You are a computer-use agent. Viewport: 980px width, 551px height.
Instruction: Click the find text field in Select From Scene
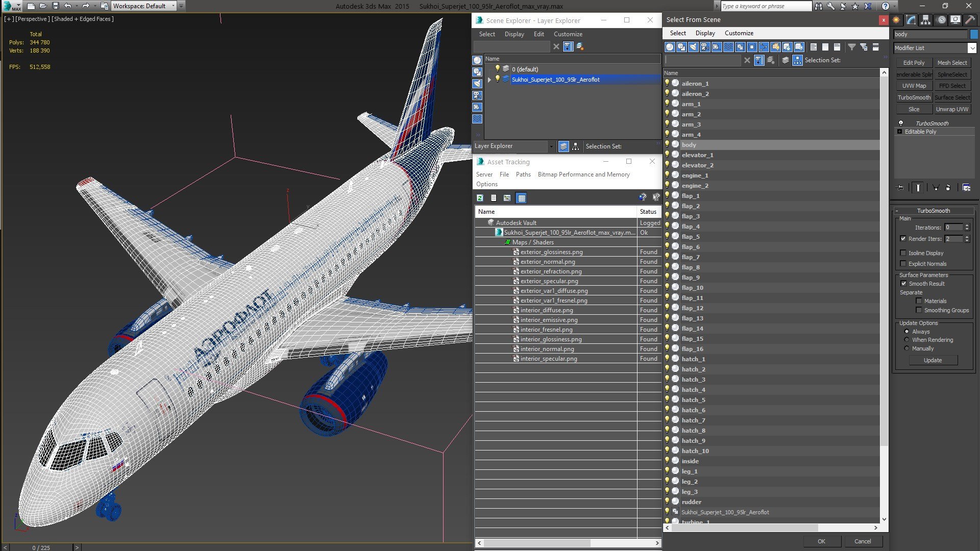(703, 60)
